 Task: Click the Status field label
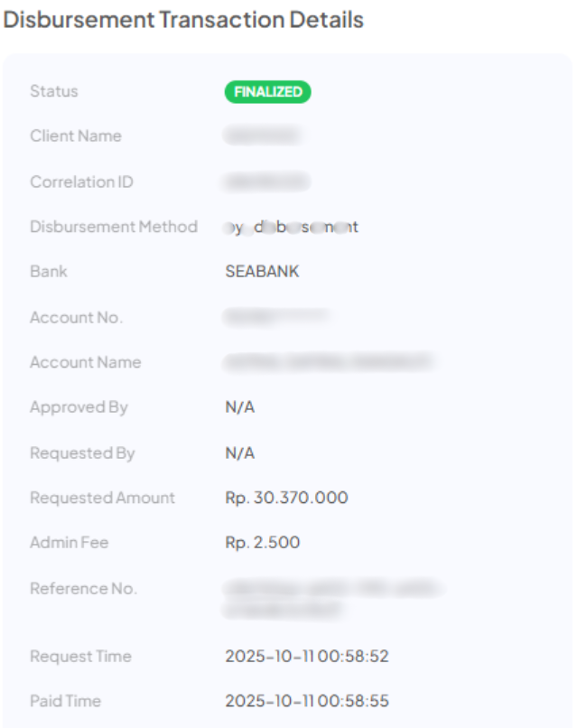(54, 91)
